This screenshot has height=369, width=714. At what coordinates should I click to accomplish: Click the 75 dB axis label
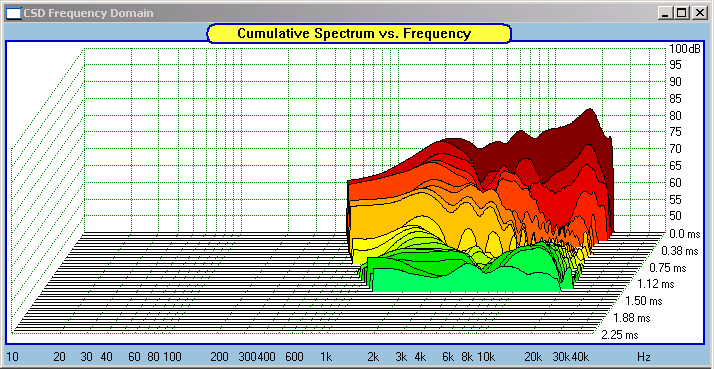[675, 132]
